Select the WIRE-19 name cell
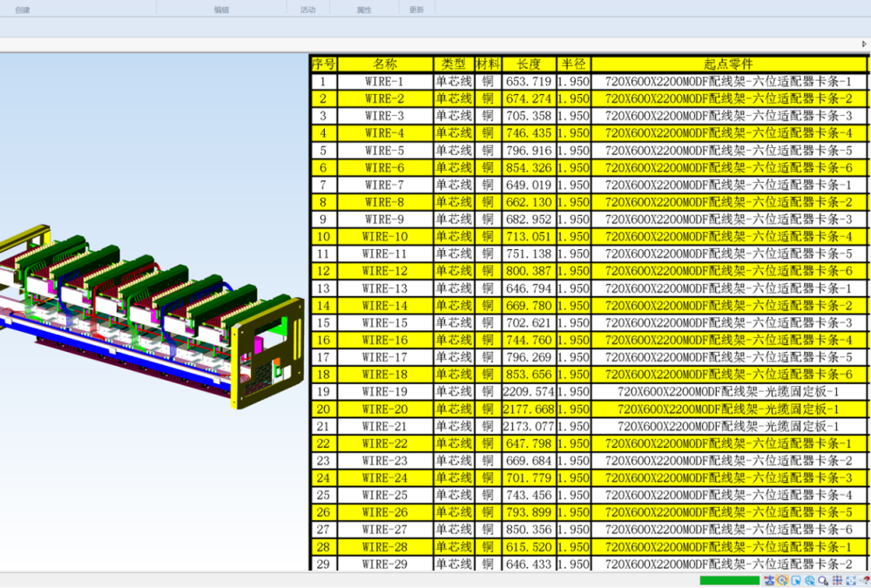Image resolution: width=871 pixels, height=588 pixels. 384,391
